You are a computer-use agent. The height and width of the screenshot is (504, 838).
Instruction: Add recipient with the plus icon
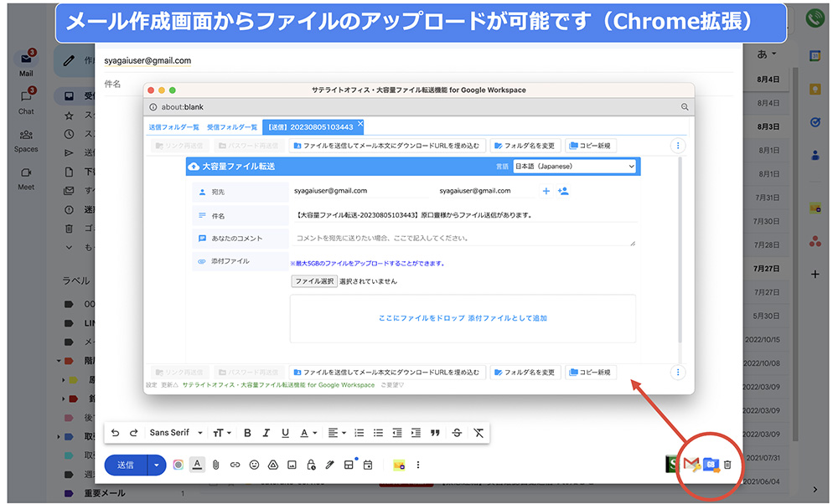[546, 191]
